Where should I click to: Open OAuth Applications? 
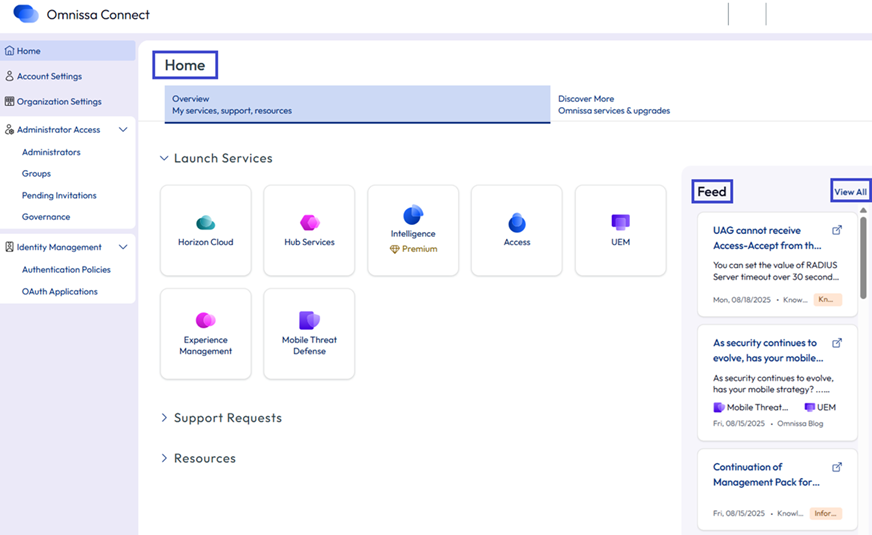pos(60,291)
